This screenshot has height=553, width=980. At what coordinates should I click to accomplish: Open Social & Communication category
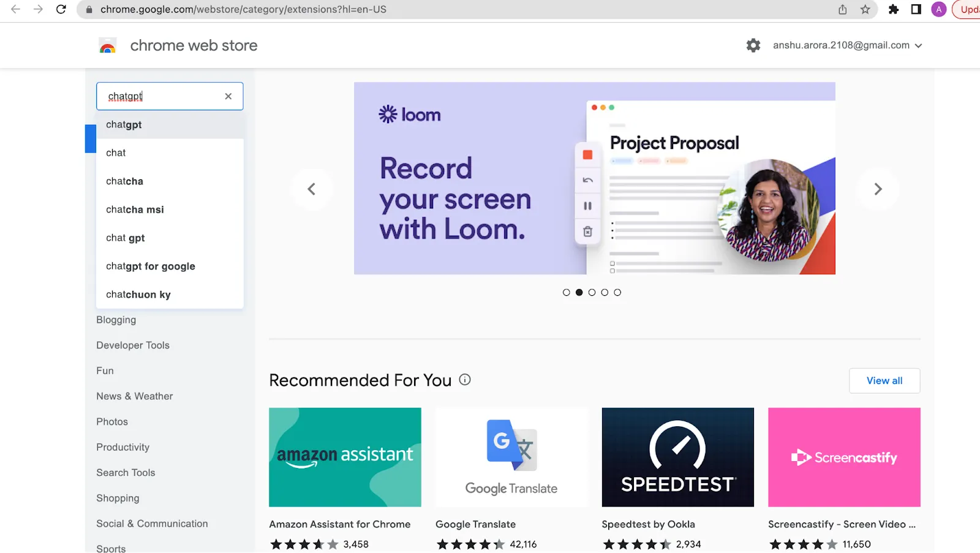[152, 524]
